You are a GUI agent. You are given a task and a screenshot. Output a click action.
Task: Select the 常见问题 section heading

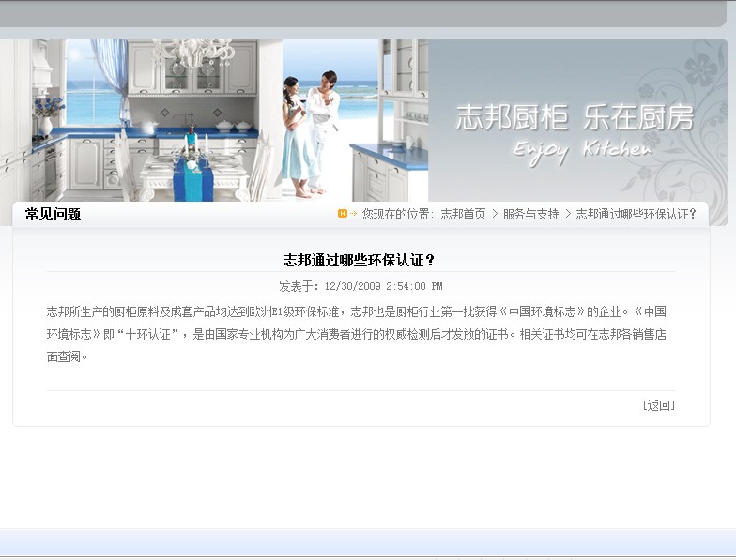[x=53, y=214]
